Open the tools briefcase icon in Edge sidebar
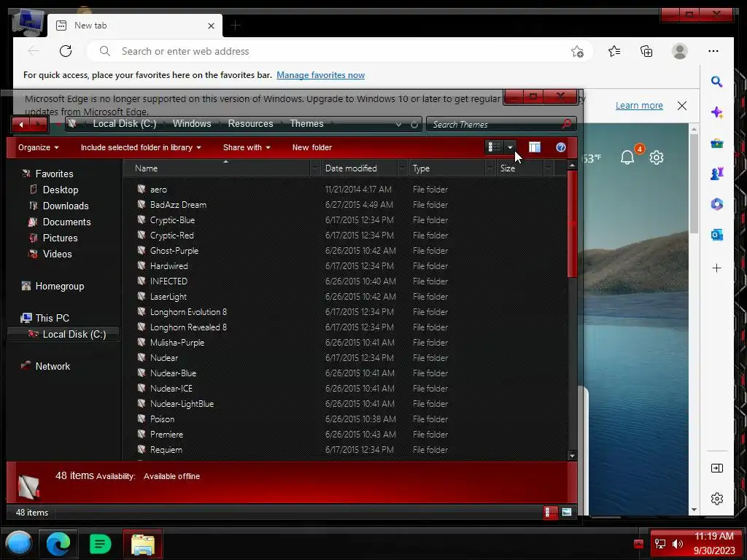The height and width of the screenshot is (560, 747). [716, 143]
